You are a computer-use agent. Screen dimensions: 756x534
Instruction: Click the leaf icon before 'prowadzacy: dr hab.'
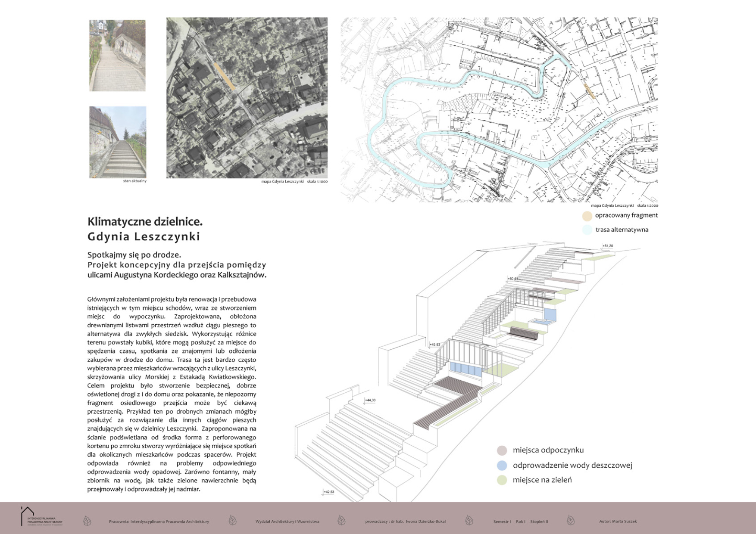coord(341,520)
